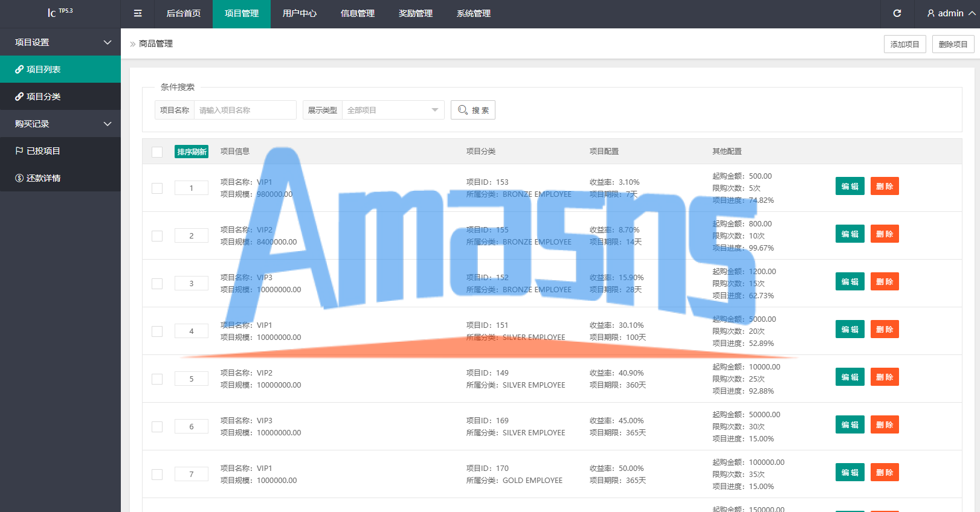
Task: Click the breadcrumb arrow before 商品管理
Action: coord(133,44)
